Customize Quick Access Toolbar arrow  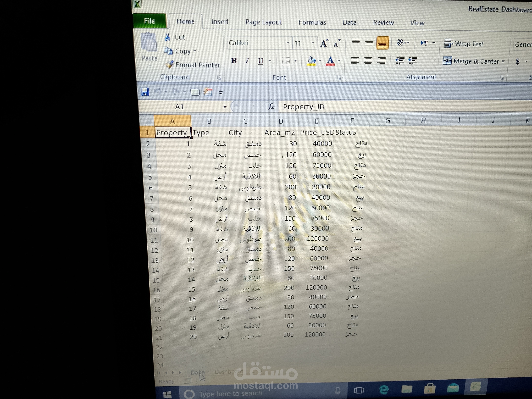tap(221, 93)
